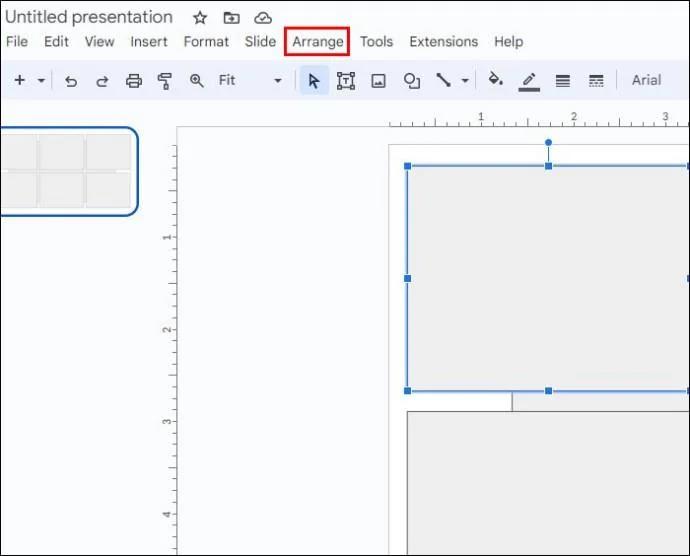Insert an image from toolbar

[378, 81]
